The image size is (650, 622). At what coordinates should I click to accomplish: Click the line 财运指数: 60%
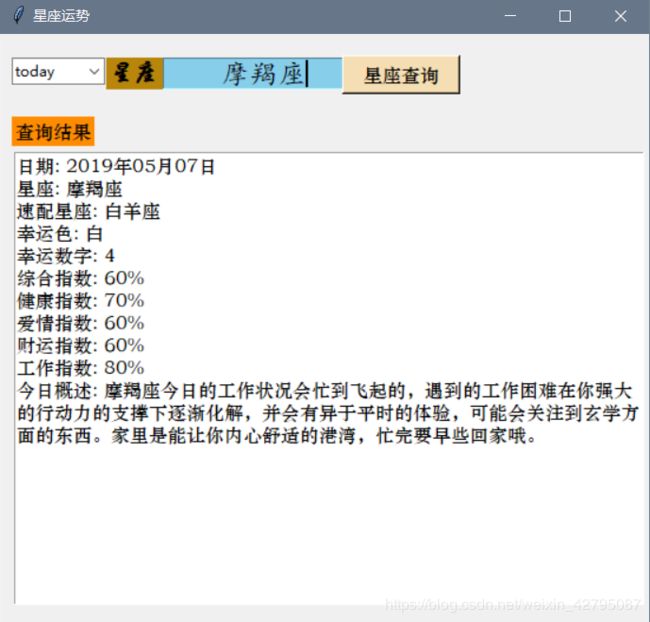pyautogui.click(x=81, y=345)
